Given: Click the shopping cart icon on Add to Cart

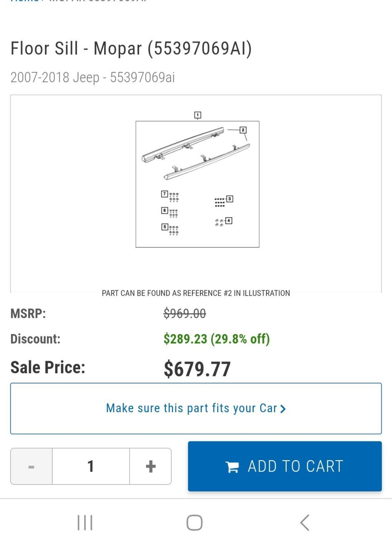Looking at the screenshot, I should tap(232, 467).
